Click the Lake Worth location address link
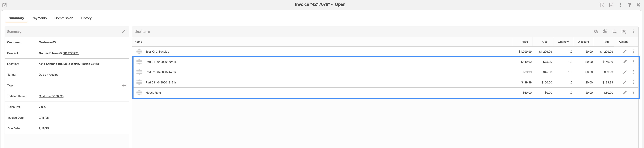Image resolution: width=644 pixels, height=148 pixels. (x=69, y=64)
